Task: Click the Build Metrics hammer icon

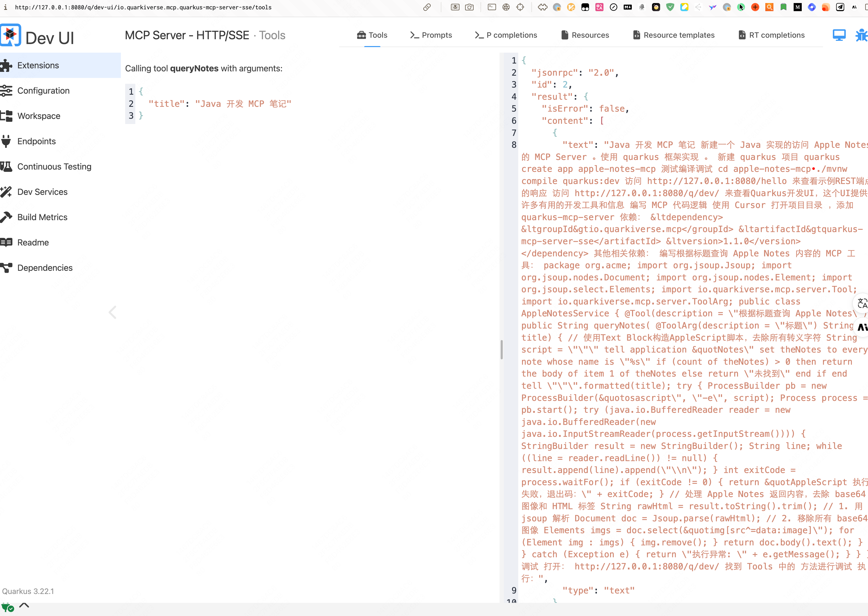Action: point(6,217)
